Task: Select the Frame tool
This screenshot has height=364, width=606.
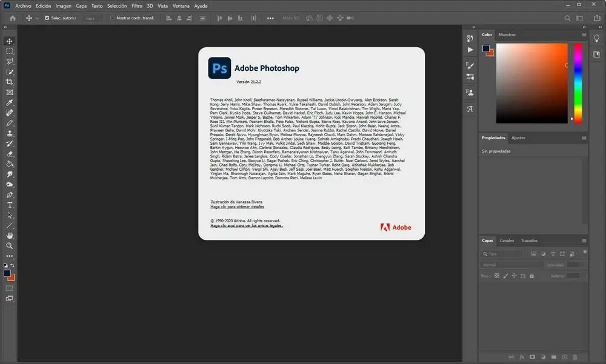Action: tap(10, 92)
